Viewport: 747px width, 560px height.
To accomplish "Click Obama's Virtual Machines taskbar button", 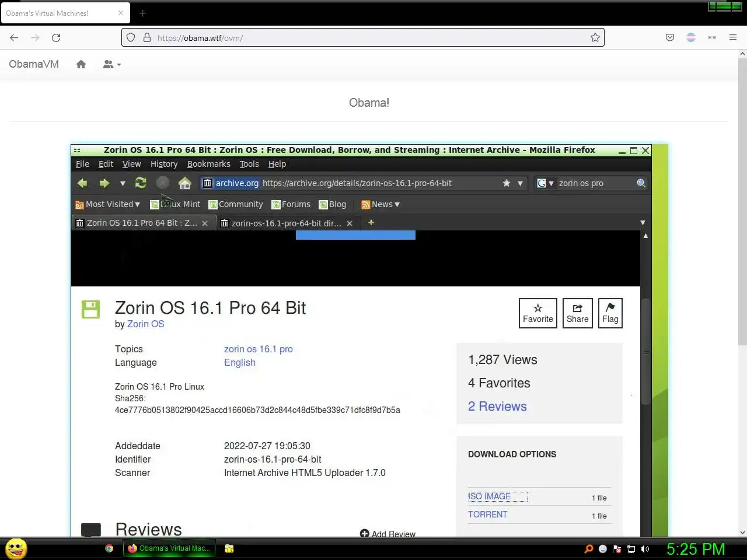I will point(169,548).
